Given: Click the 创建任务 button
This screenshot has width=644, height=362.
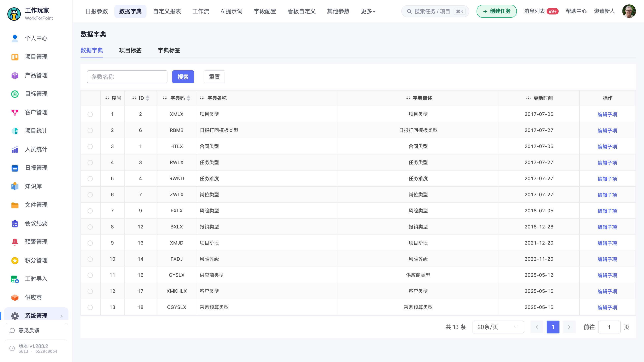Looking at the screenshot, I should 496,11.
